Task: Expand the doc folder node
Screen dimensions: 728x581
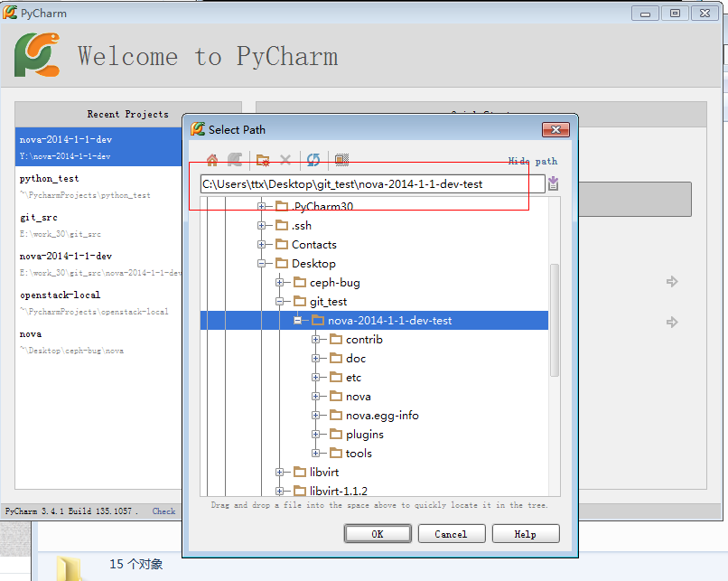Action: pyautogui.click(x=316, y=359)
